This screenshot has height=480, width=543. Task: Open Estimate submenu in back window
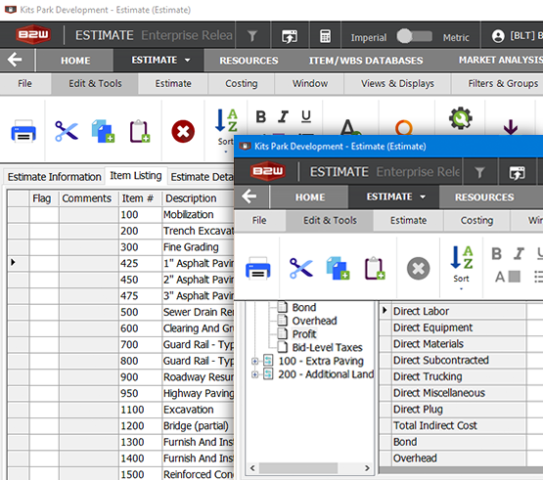173,83
